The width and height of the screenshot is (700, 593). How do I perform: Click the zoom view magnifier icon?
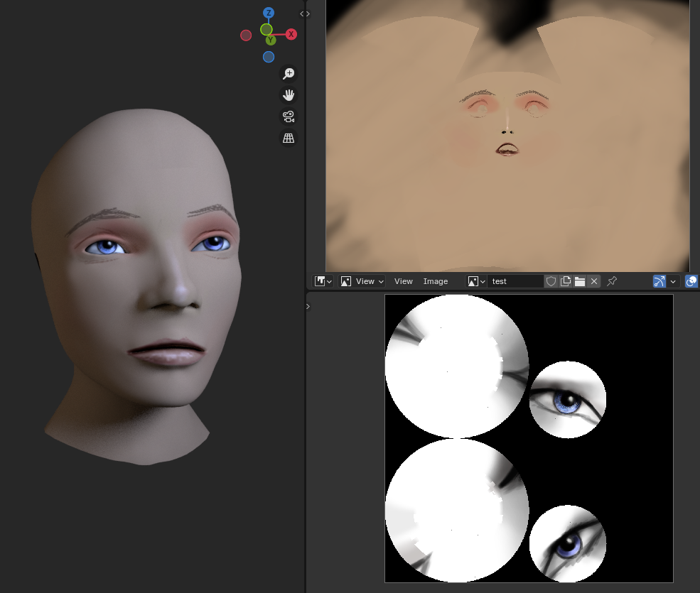tap(289, 74)
